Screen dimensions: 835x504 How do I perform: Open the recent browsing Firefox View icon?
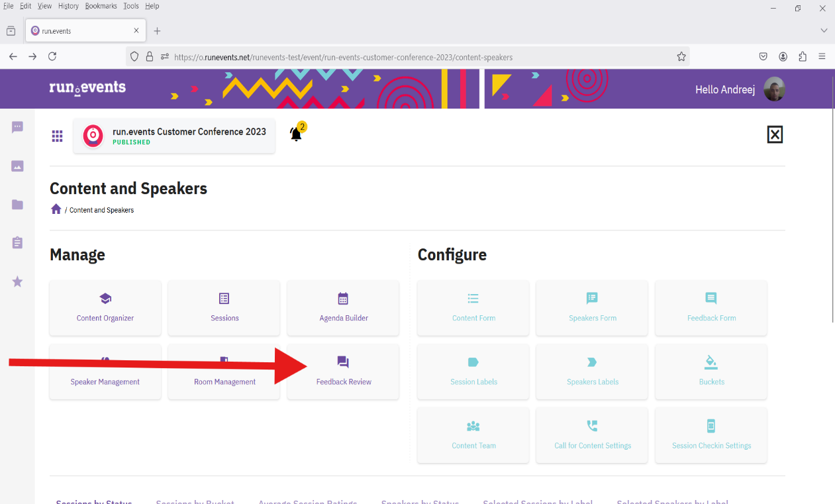click(11, 30)
